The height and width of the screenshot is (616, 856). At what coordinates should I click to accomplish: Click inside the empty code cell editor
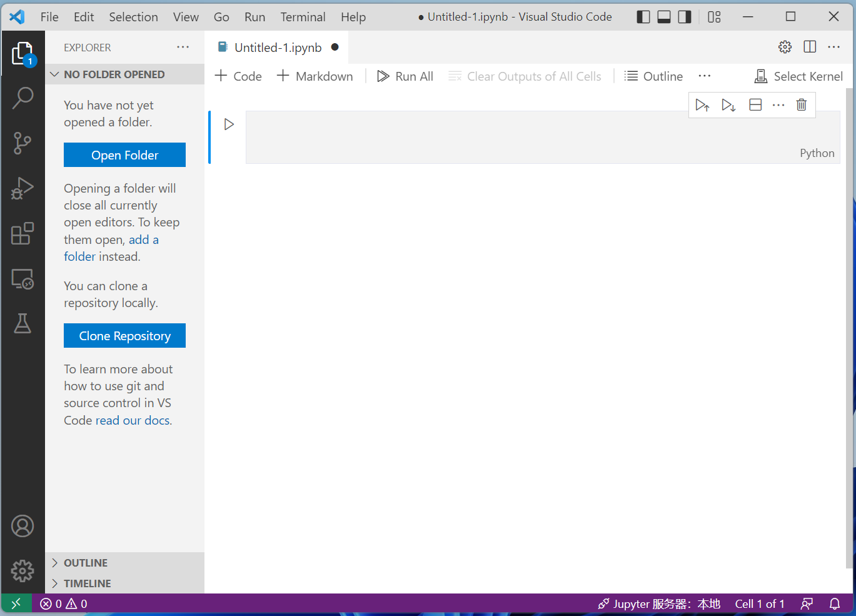(541, 138)
